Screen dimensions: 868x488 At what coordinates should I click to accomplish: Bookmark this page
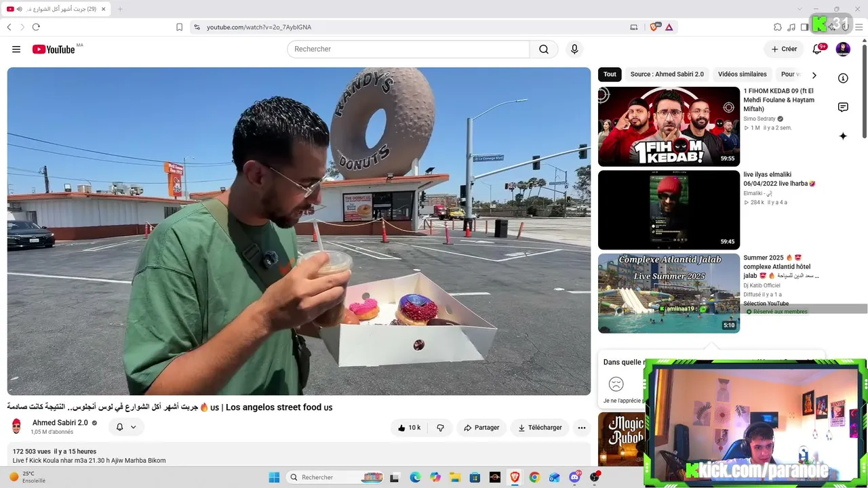[179, 27]
